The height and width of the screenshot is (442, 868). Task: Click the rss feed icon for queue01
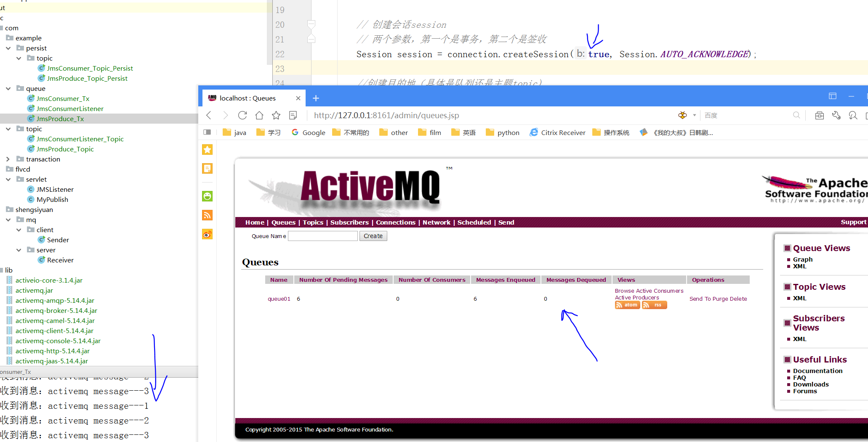[x=654, y=305]
